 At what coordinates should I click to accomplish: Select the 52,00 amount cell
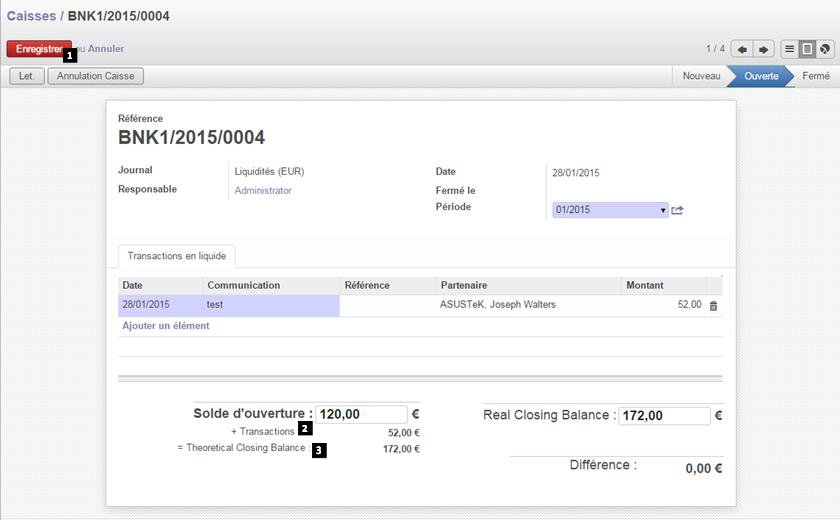[664, 305]
